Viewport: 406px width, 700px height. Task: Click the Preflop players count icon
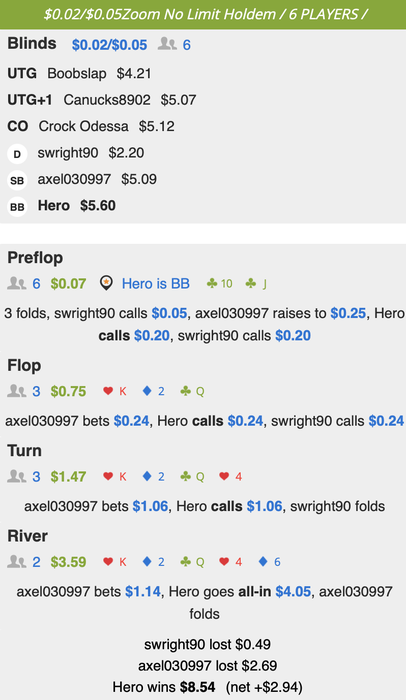[16, 283]
